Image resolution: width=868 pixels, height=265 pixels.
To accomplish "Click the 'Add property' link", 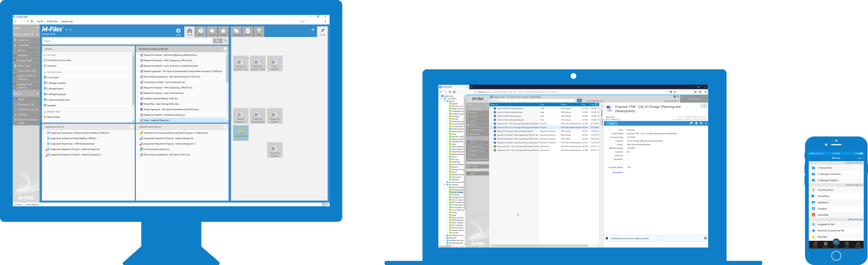I will (617, 173).
